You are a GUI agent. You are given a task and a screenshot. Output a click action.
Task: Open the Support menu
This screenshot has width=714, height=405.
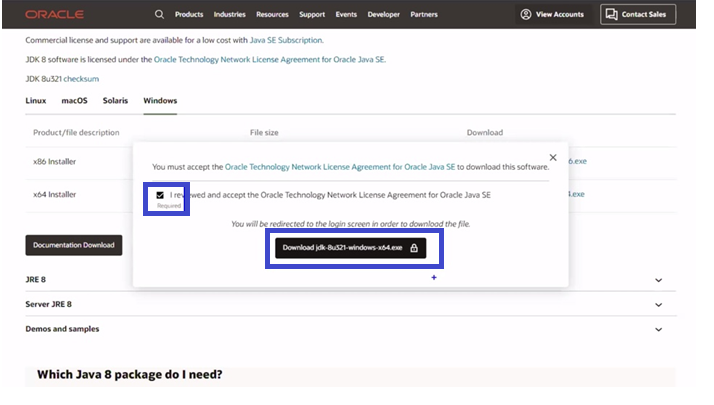(312, 15)
